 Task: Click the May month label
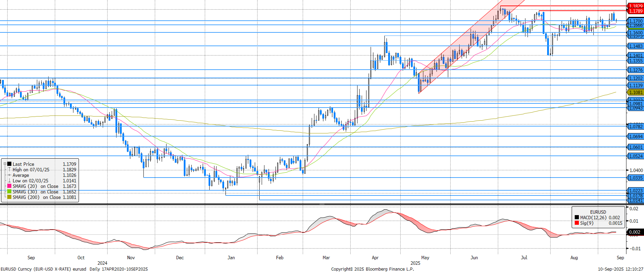425,258
